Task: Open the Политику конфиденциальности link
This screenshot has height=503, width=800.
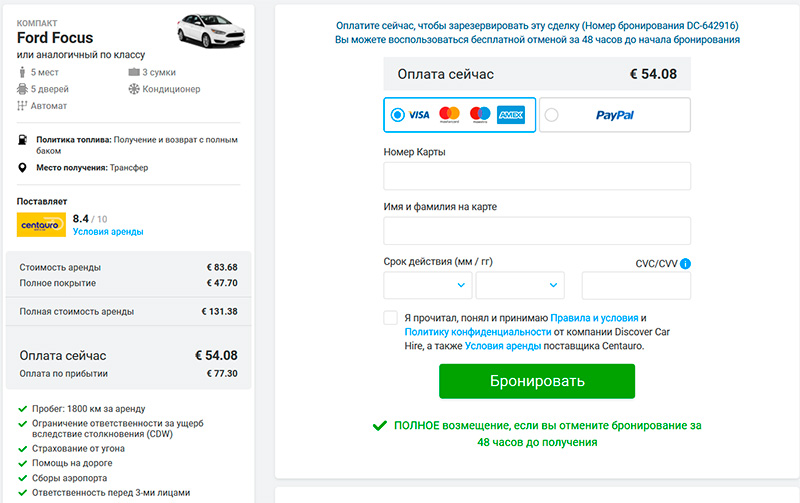Action: point(478,331)
